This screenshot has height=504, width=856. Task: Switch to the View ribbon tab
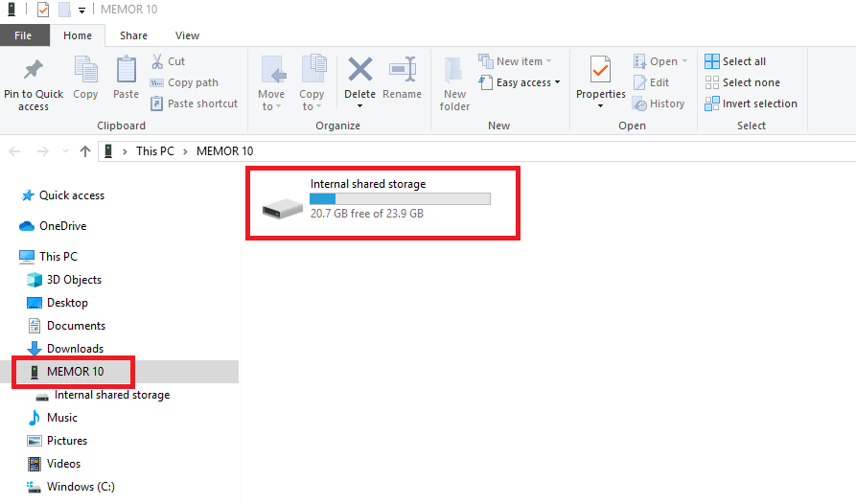(x=187, y=35)
